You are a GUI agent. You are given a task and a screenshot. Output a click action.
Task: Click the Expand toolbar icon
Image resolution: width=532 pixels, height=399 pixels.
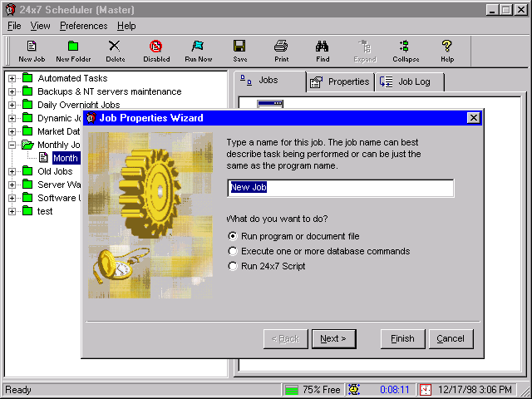(365, 47)
